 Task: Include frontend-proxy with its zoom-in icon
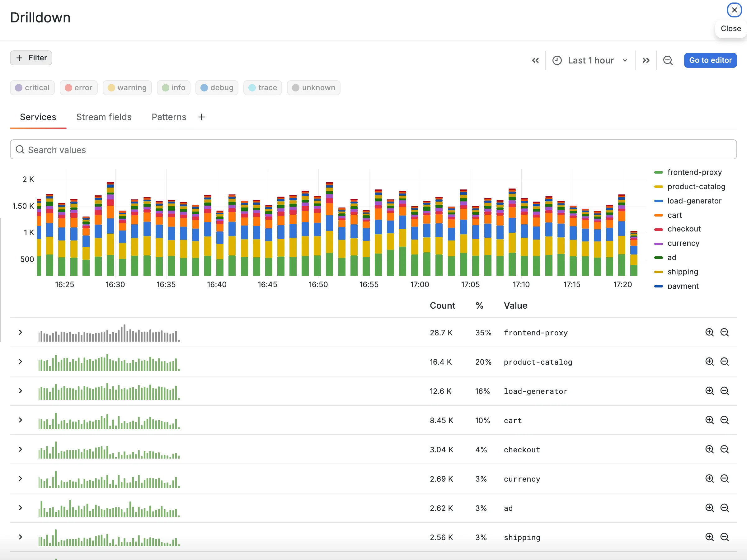[x=709, y=332]
